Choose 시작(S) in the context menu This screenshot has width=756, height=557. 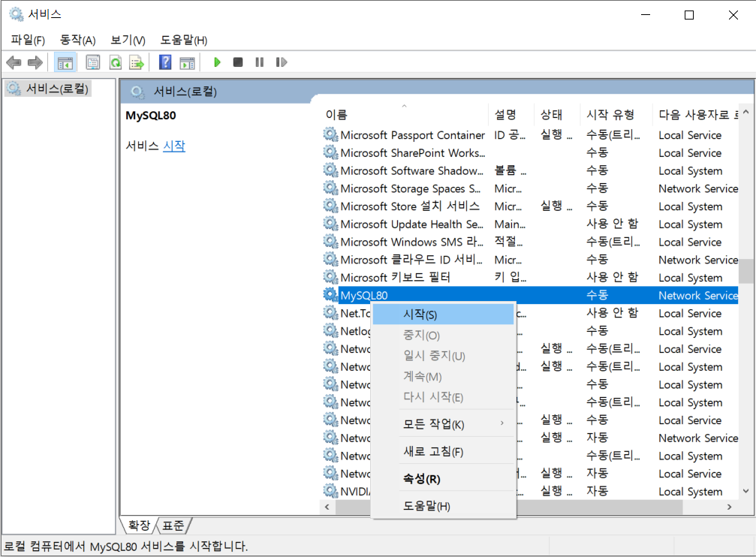(443, 315)
